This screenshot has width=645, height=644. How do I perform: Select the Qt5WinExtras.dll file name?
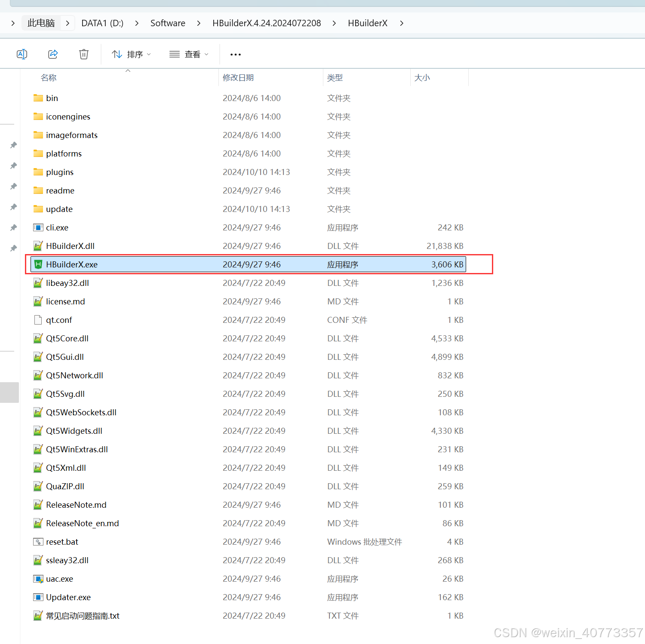pyautogui.click(x=77, y=449)
